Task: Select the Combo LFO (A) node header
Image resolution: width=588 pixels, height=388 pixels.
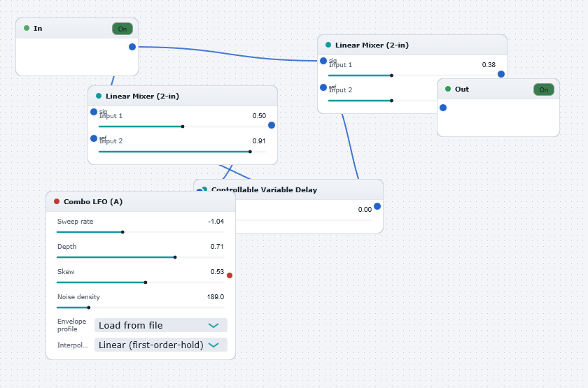Action: 141,202
